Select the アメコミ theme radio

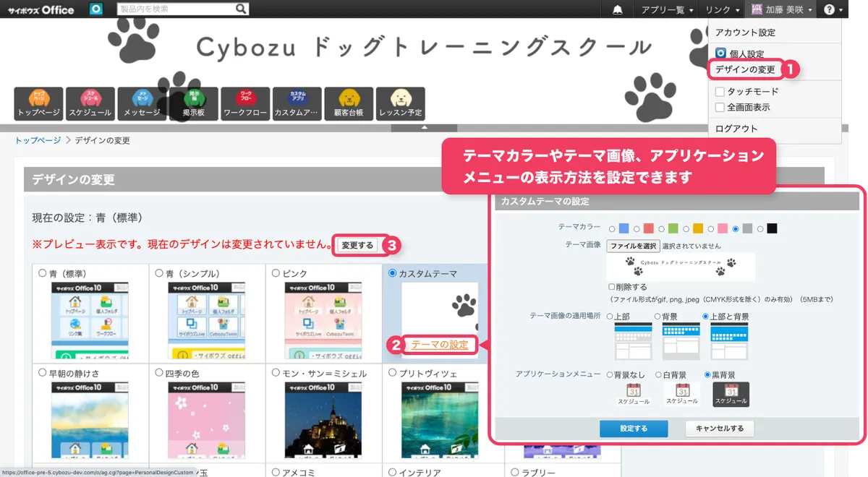click(276, 473)
